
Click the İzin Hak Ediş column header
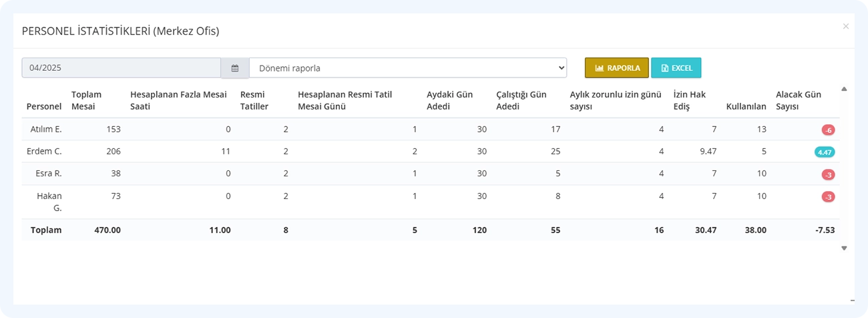[690, 100]
